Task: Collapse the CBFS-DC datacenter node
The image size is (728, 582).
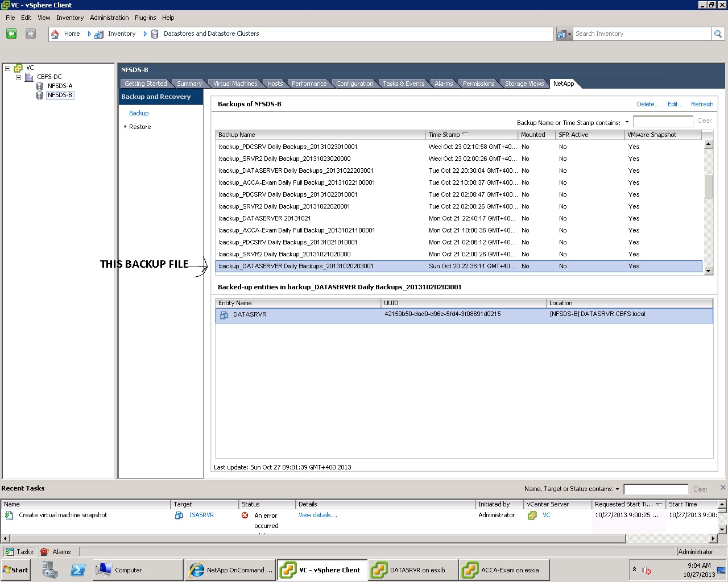Action: coord(18,77)
